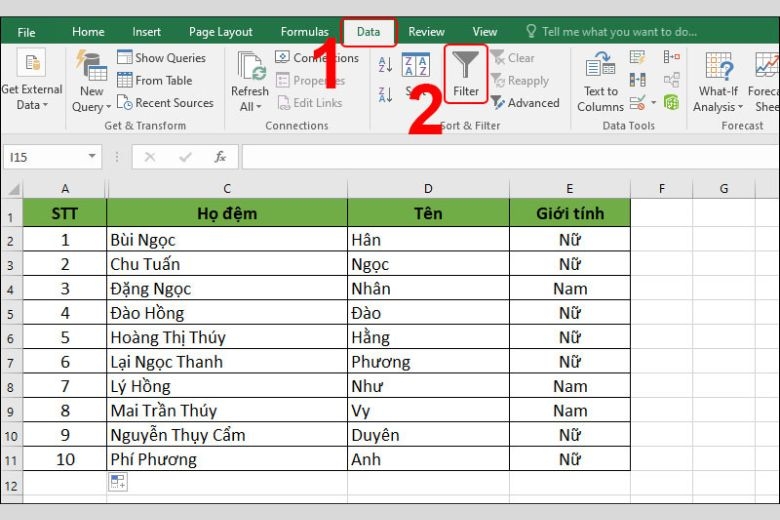Switch to the Home tab
Viewport: 780px width, 520px height.
point(88,32)
